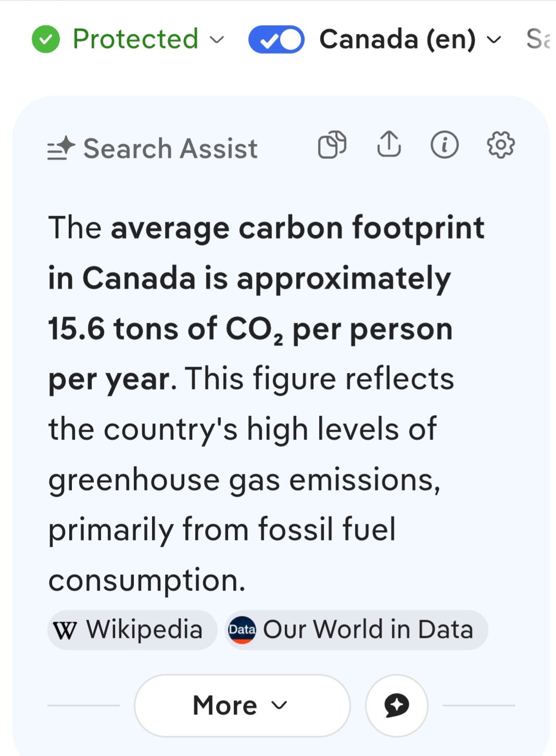Open the AI chat bubble button
Viewport: 556px width, 756px height.
coord(397,706)
